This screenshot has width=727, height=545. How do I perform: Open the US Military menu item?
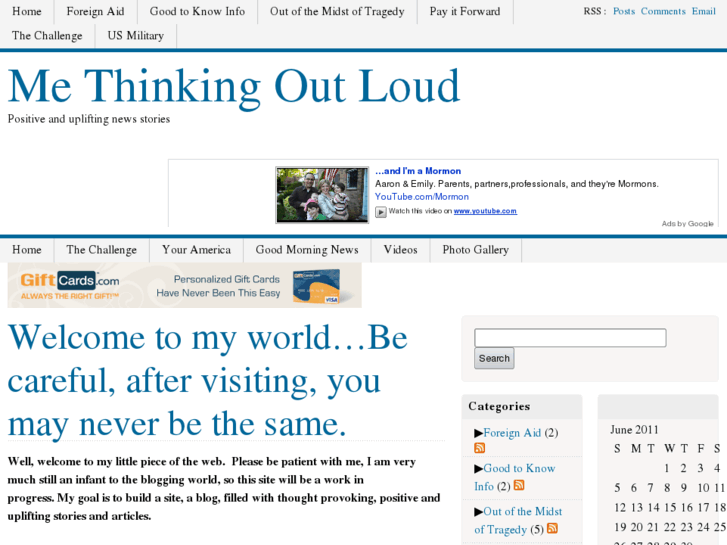[x=136, y=36]
